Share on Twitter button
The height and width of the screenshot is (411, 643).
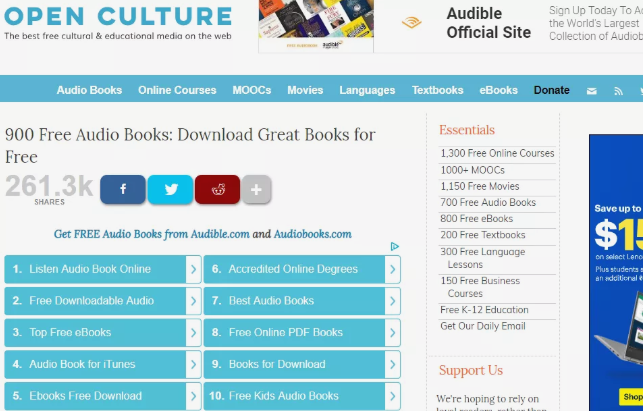click(170, 189)
